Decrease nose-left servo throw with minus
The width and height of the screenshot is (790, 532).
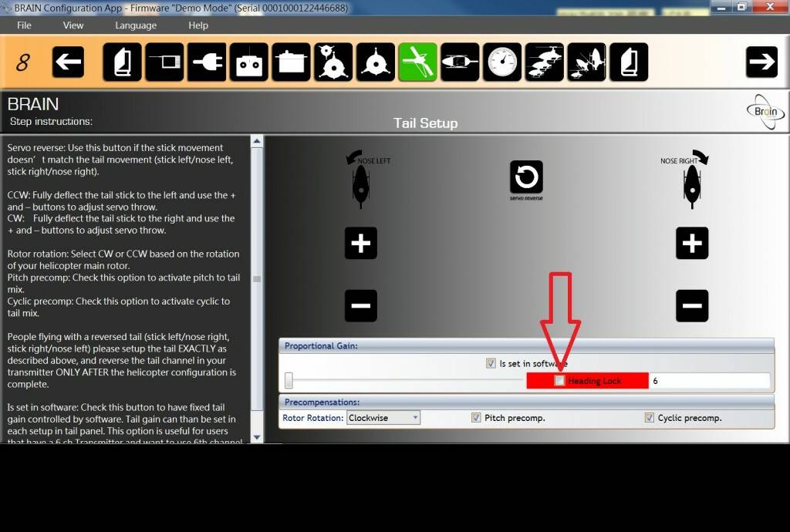361,305
